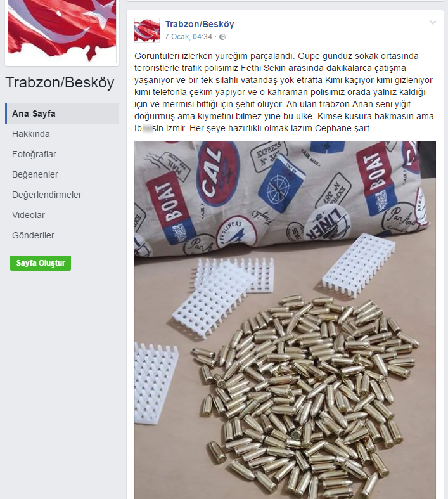Open the Değerlendirmeler reviews section

pos(47,195)
